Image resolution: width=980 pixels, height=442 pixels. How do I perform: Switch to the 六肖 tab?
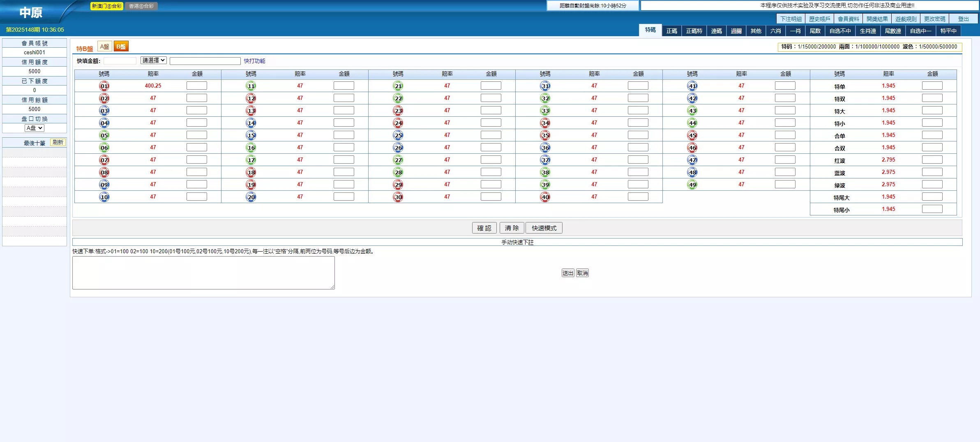pos(775,31)
